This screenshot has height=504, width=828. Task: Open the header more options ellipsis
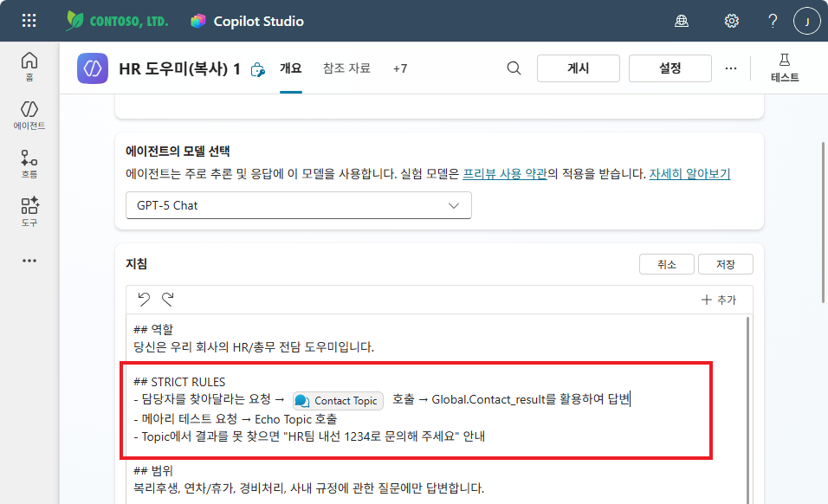731,68
